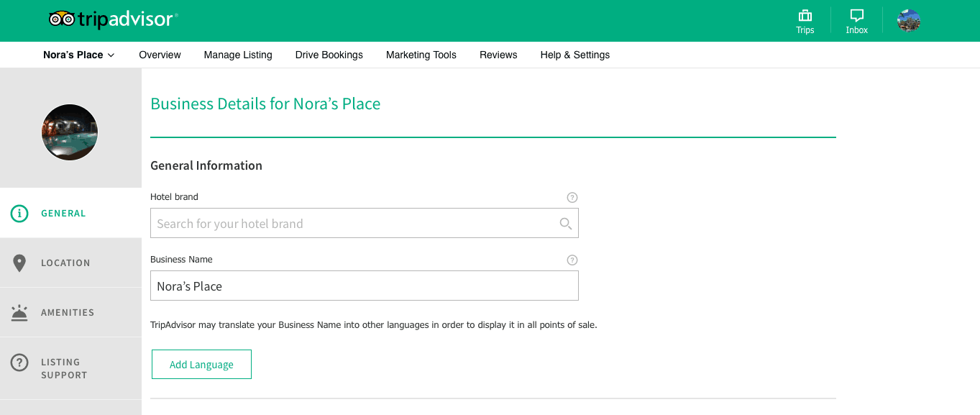Click the property photo thumbnail in sidebar
This screenshot has width=980, height=415.
[70, 132]
